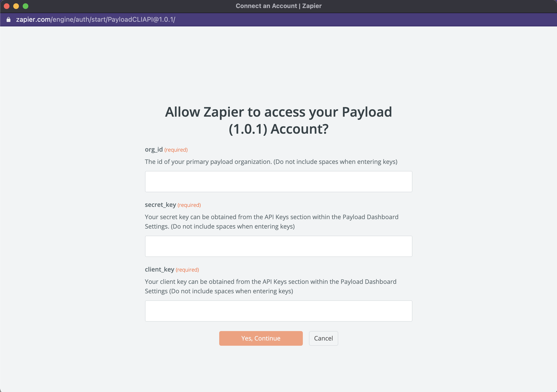The width and height of the screenshot is (557, 392).
Task: Maximize window with the green button
Action: [26, 6]
